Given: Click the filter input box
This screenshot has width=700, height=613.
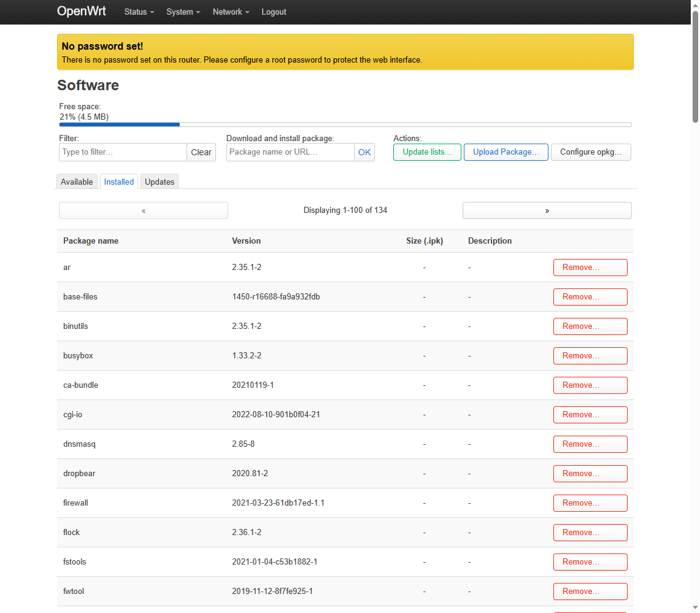Looking at the screenshot, I should 122,152.
